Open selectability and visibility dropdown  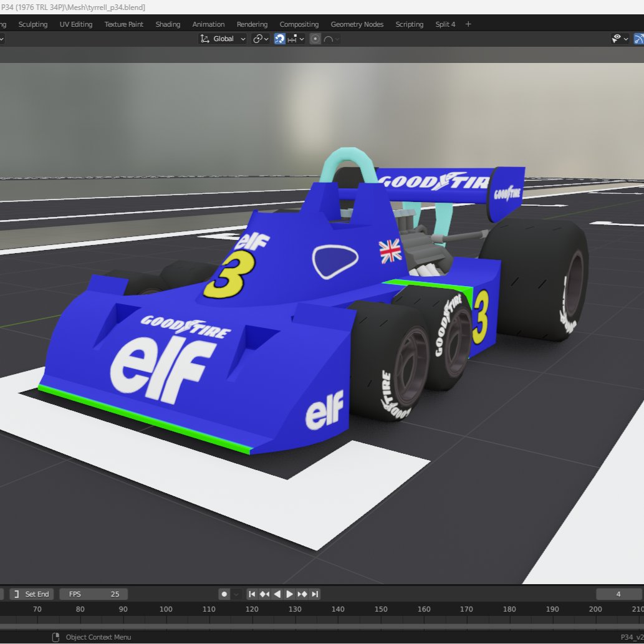(x=620, y=39)
